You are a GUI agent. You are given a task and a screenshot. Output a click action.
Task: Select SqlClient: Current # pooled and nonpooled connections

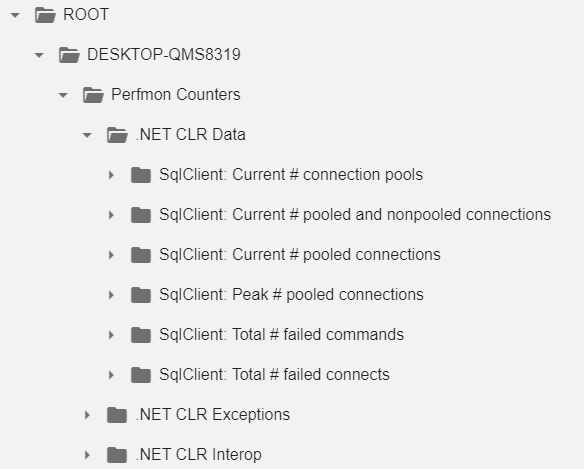tap(355, 215)
